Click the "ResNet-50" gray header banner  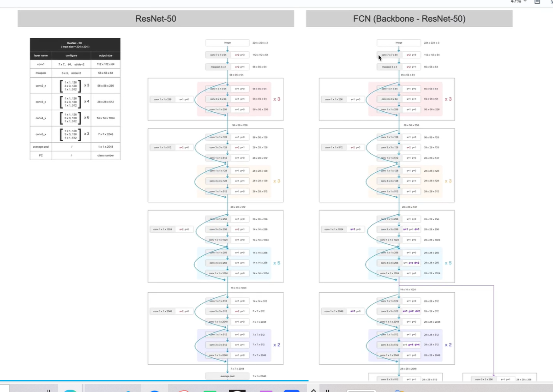coord(156,19)
